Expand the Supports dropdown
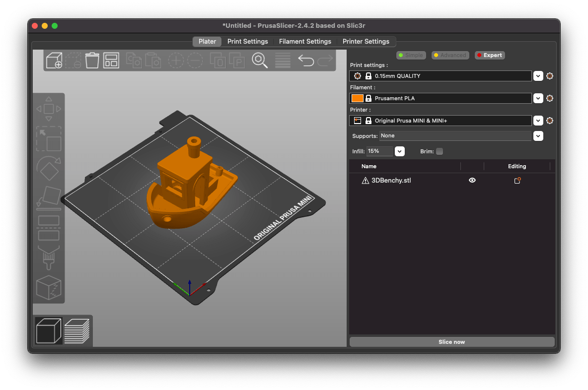 tap(538, 135)
